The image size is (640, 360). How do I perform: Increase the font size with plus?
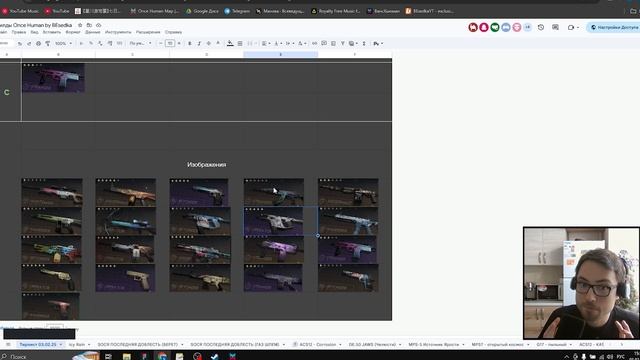(x=179, y=43)
